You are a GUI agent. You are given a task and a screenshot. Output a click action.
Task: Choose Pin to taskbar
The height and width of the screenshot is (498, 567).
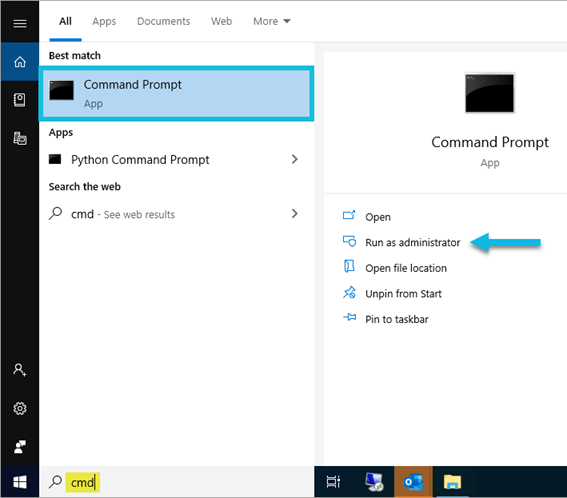pyautogui.click(x=397, y=319)
